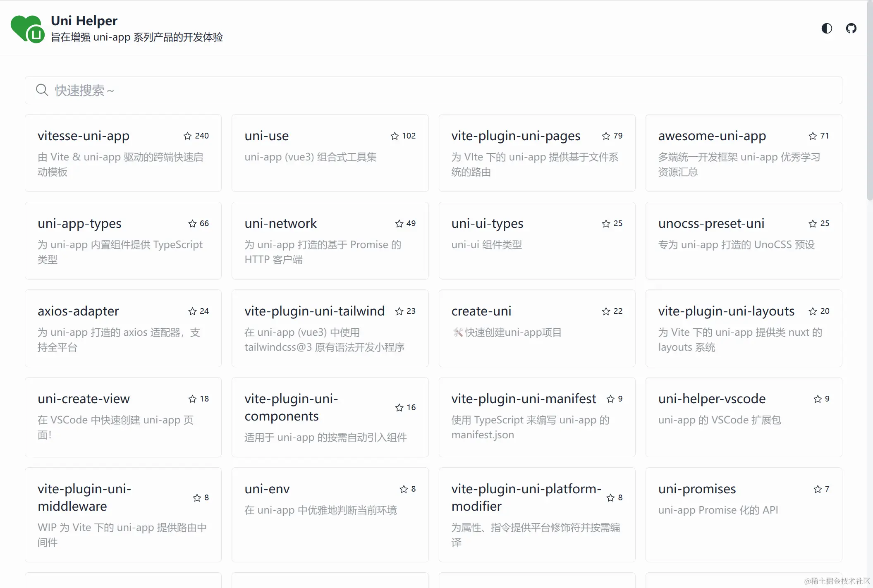Click the star icon on uni-use card

[x=395, y=136]
